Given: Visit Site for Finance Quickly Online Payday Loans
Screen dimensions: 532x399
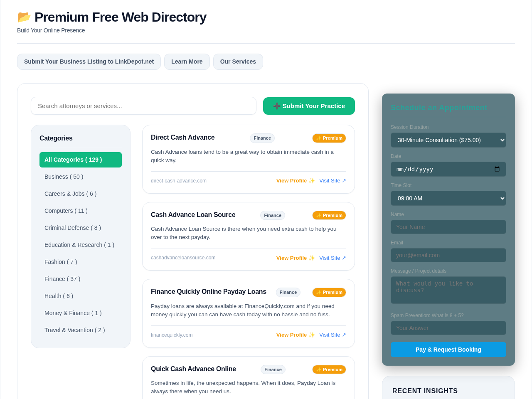Looking at the screenshot, I should (332, 335).
